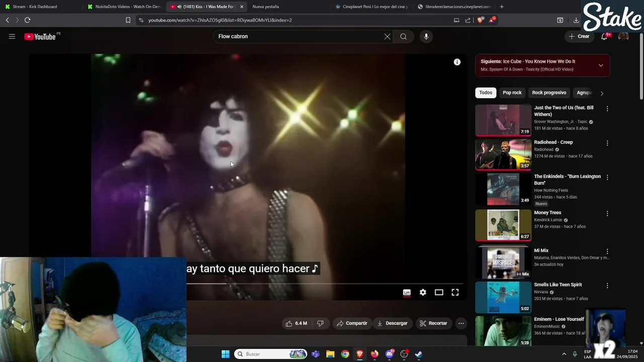Select the Pop rock filter chip

tap(512, 93)
